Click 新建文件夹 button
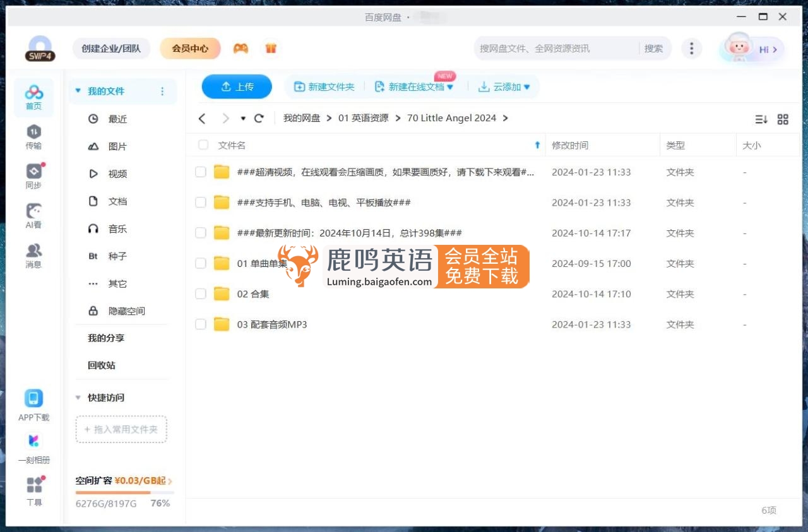808x532 pixels. (x=324, y=87)
